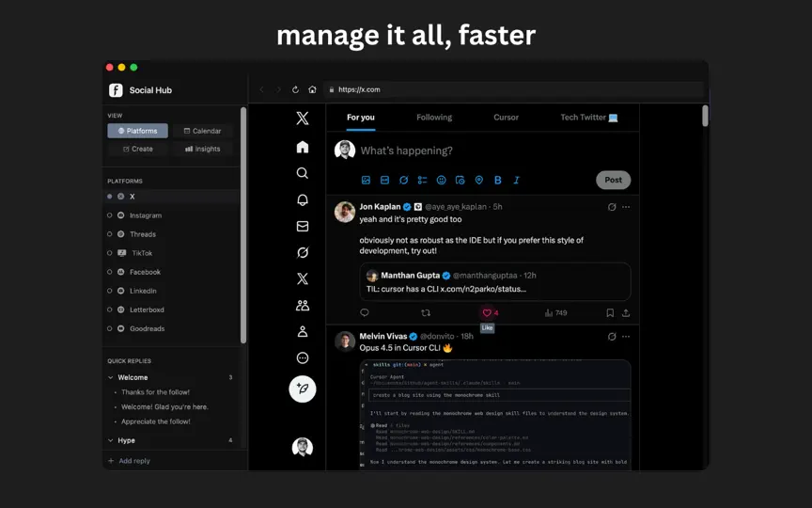Click the X feed vertical scrollbar

tap(705, 116)
